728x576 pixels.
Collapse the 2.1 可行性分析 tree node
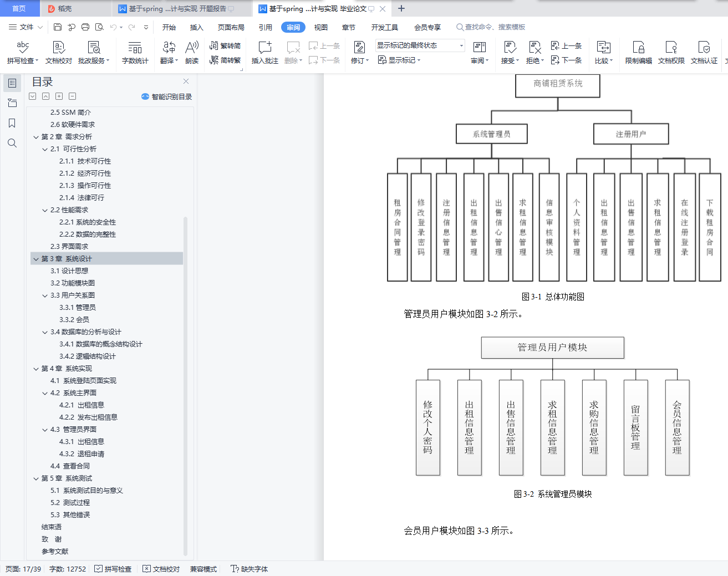(x=45, y=149)
